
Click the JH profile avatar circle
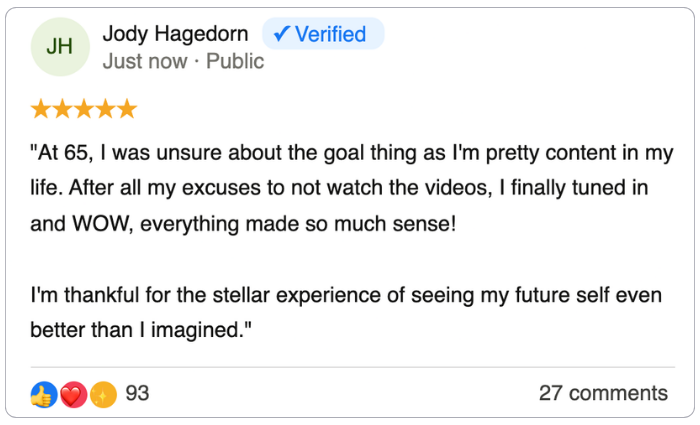click(x=58, y=47)
